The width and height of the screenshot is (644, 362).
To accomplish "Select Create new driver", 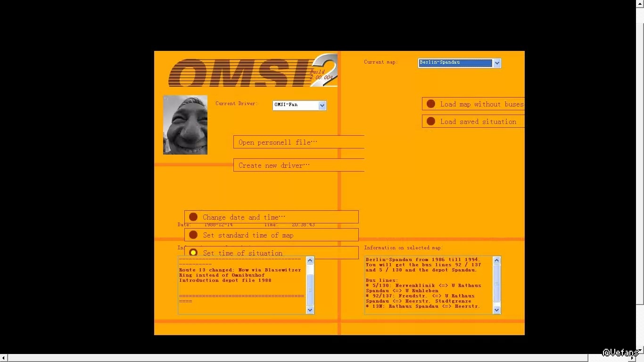I will [299, 165].
